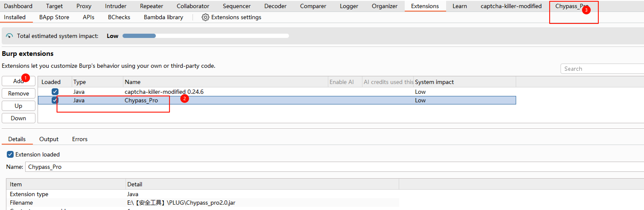Switch to the Target tab

(x=54, y=6)
